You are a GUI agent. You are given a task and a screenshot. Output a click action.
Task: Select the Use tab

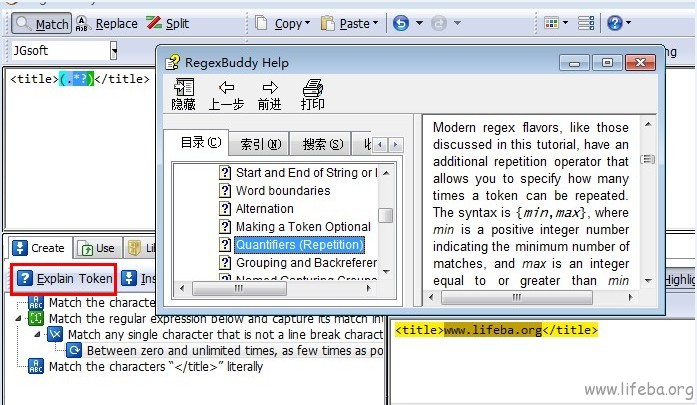(97, 248)
